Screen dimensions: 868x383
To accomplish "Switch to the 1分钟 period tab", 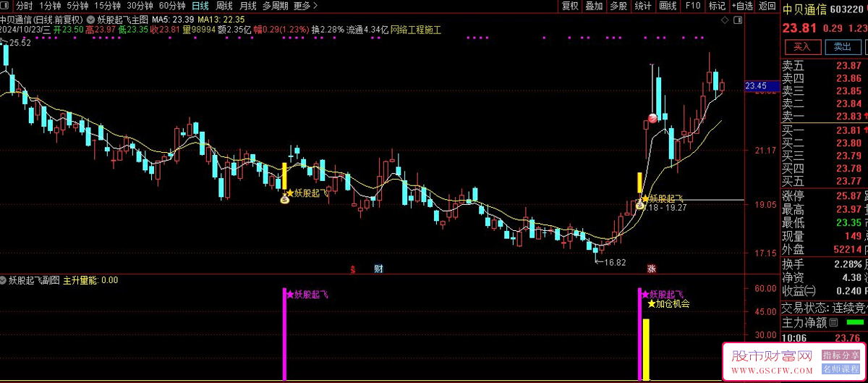I will (50, 6).
